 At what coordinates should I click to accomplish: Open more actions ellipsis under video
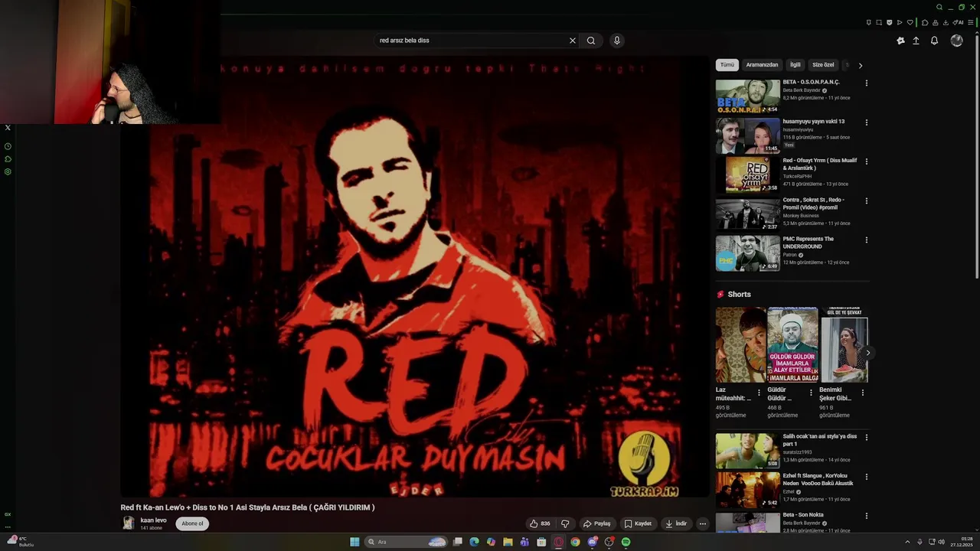tap(702, 523)
